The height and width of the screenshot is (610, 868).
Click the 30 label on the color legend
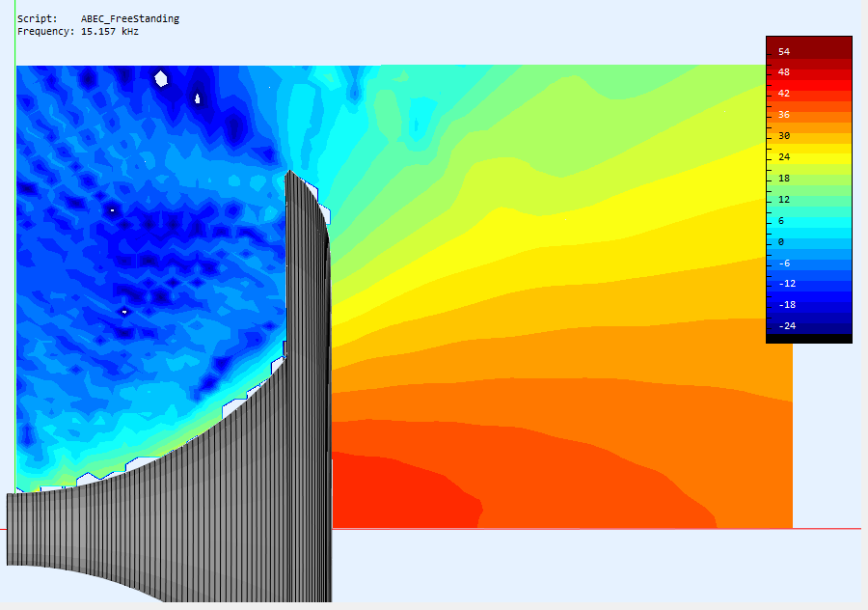coord(784,136)
